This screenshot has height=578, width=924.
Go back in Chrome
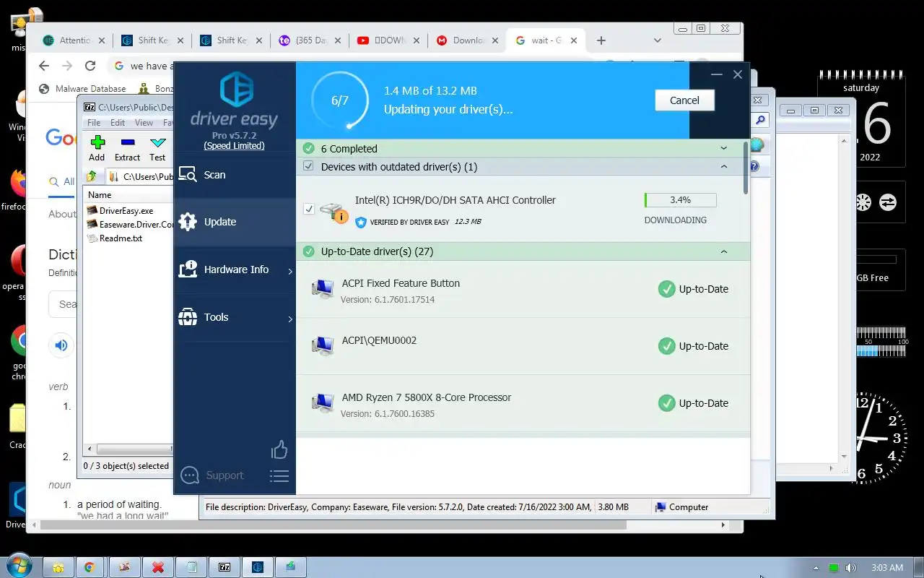click(44, 66)
